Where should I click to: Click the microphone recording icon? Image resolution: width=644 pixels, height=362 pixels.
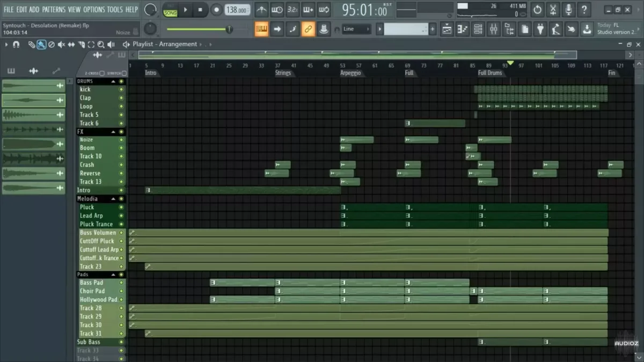click(x=568, y=10)
